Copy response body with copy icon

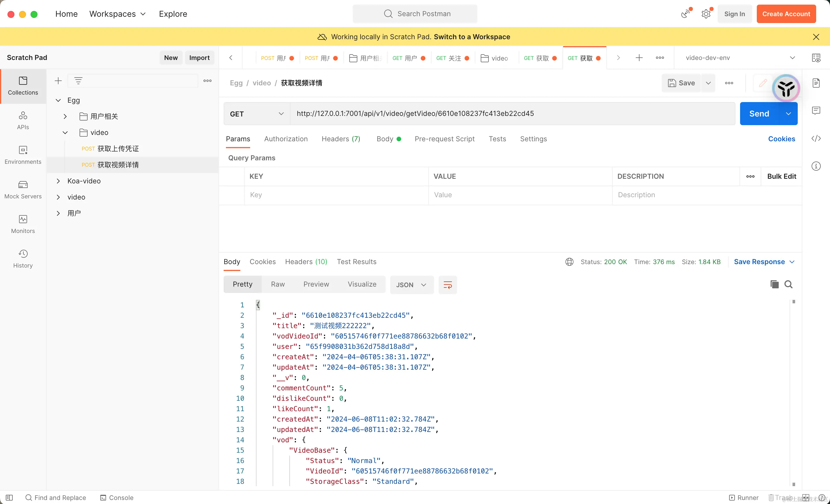(774, 284)
